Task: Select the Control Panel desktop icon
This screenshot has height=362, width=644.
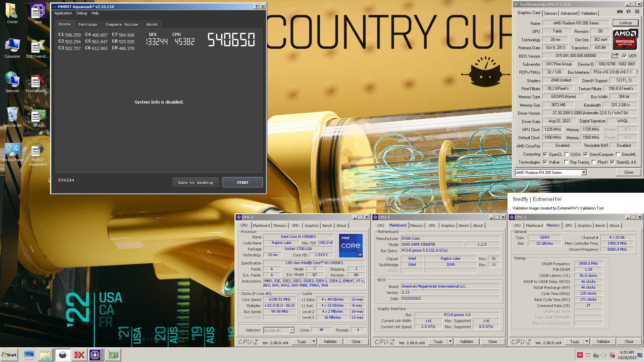Action: tap(12, 152)
